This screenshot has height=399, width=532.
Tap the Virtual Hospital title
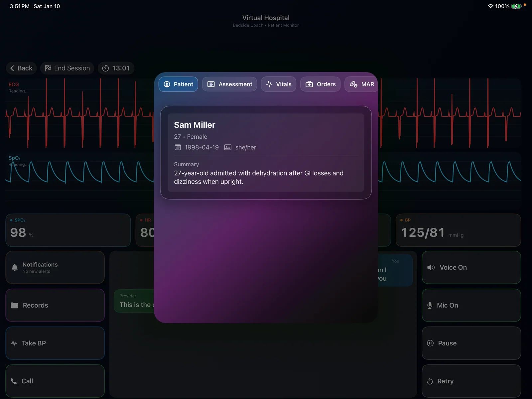coord(266,18)
